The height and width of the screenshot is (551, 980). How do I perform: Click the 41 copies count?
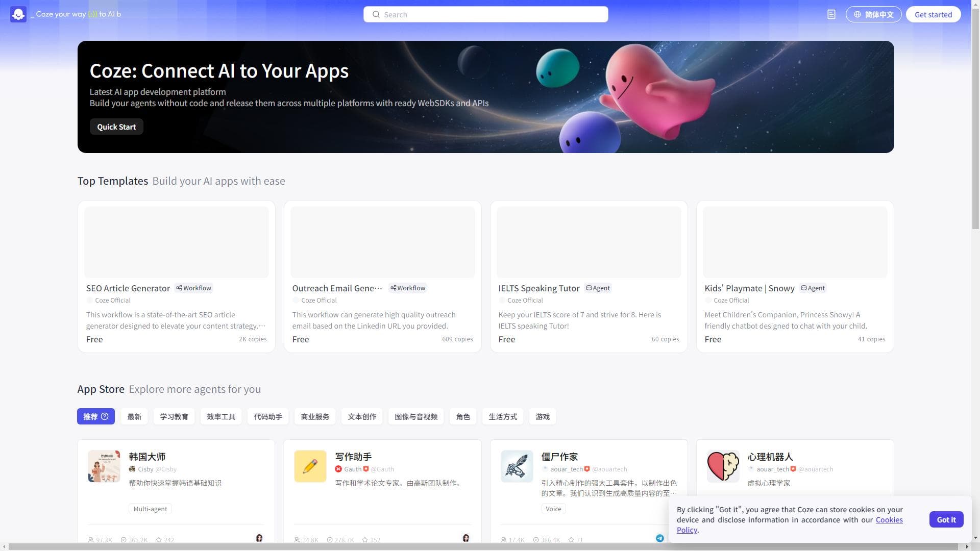tap(871, 339)
